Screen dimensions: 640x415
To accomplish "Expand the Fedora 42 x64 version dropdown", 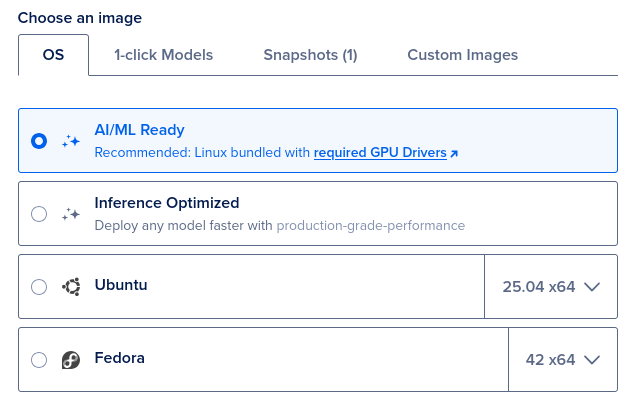I will [x=562, y=360].
